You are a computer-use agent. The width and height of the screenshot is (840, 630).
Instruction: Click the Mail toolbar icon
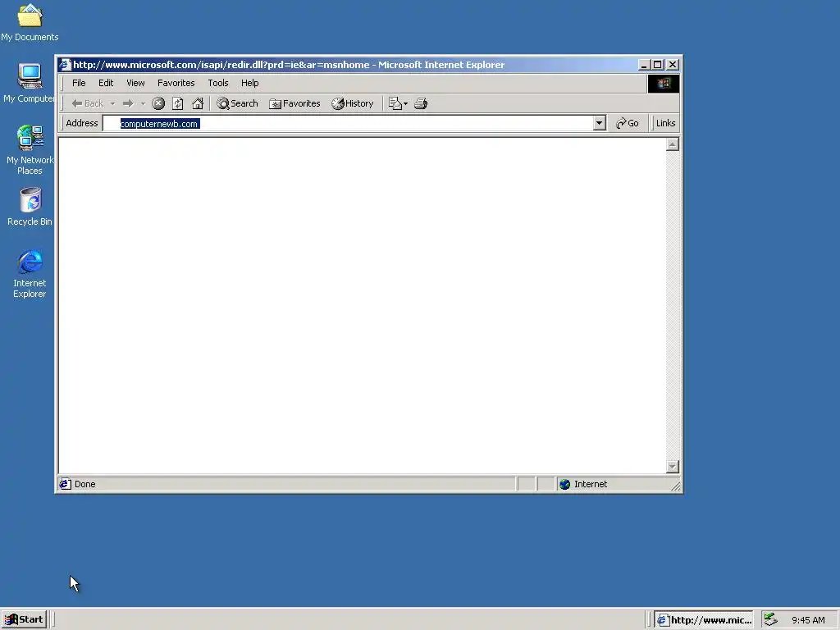pos(395,103)
